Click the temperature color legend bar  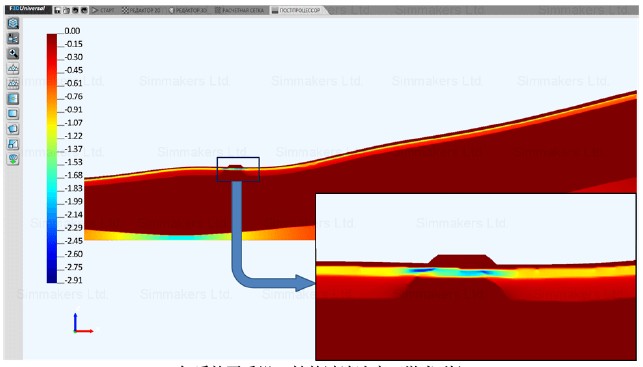point(52,159)
